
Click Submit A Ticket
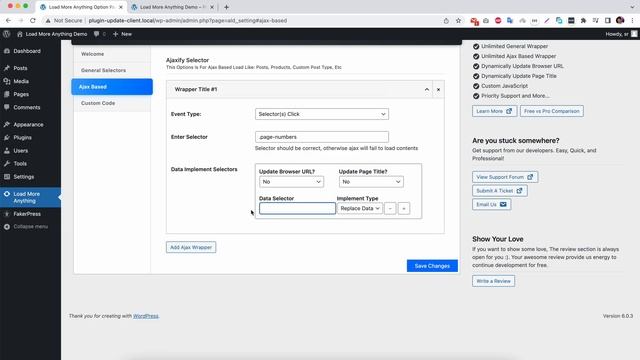(x=500, y=191)
